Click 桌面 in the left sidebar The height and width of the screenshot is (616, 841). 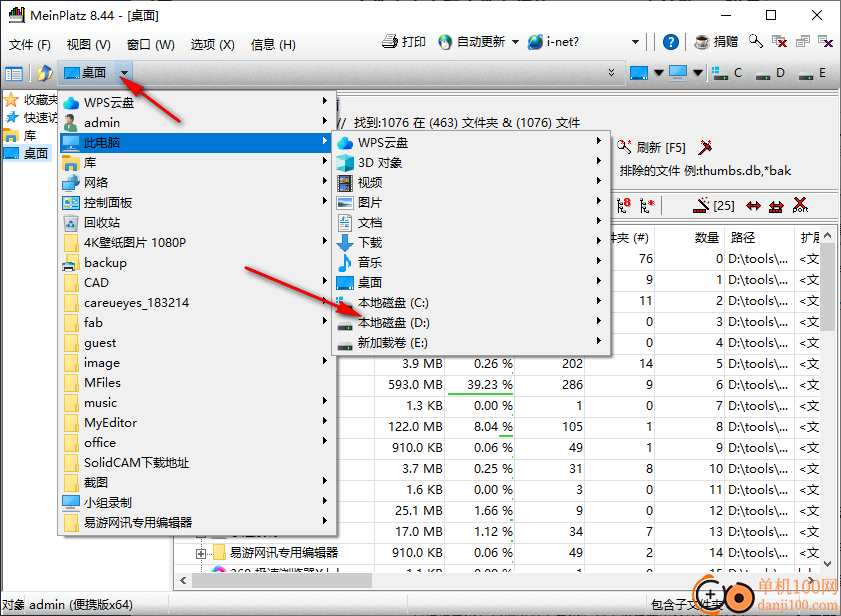pyautogui.click(x=26, y=153)
